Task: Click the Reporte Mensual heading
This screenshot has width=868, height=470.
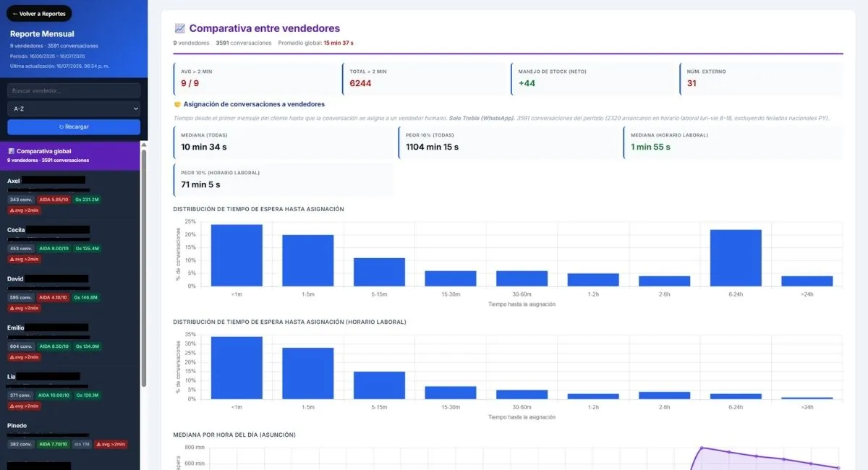Action: tap(42, 34)
